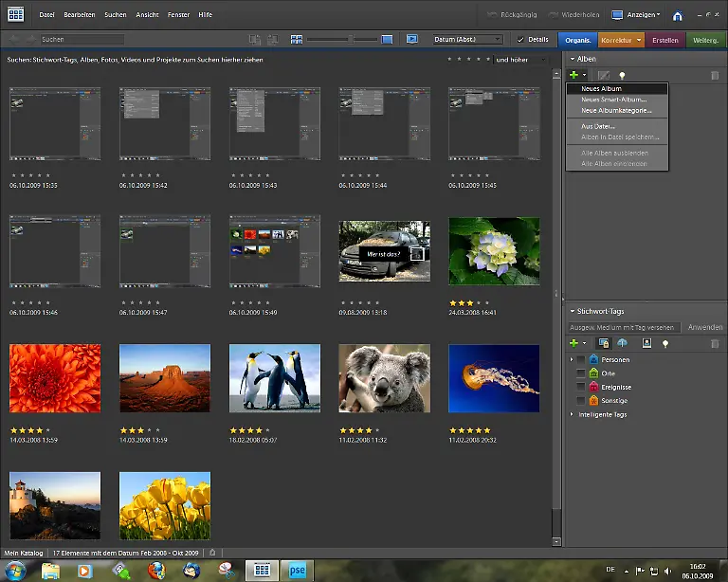Select Neues Album from the menu

pos(601,88)
